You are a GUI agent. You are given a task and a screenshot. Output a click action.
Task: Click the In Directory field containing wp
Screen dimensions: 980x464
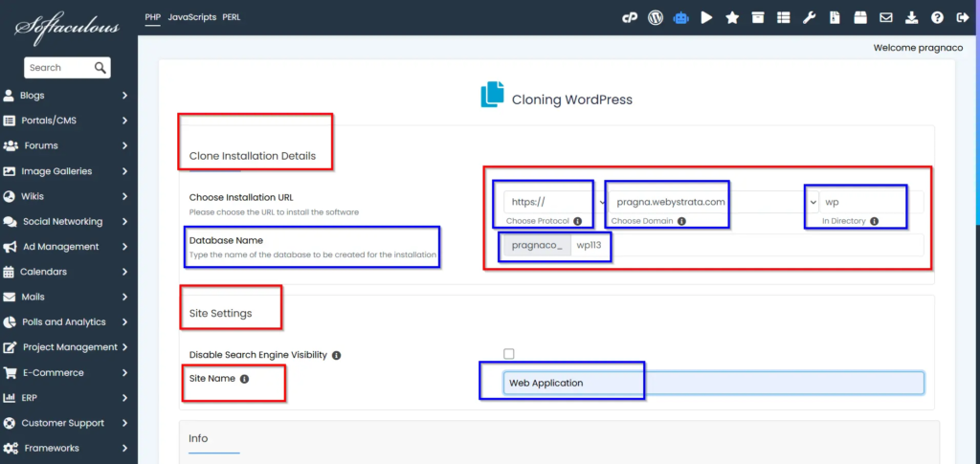click(x=871, y=202)
